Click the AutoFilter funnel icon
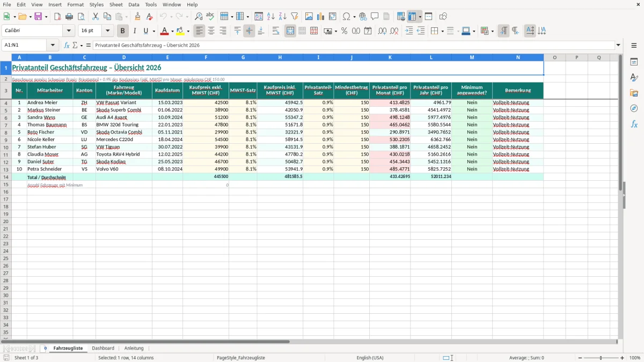 point(294,17)
